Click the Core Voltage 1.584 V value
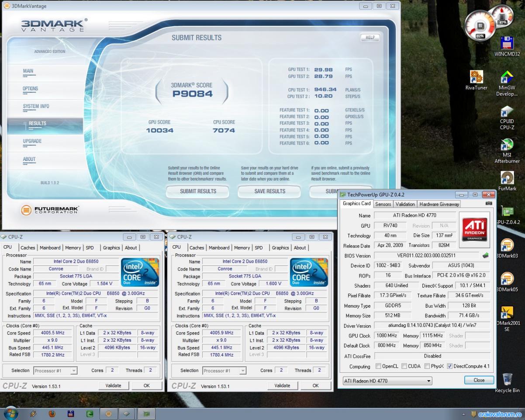 coord(104,284)
